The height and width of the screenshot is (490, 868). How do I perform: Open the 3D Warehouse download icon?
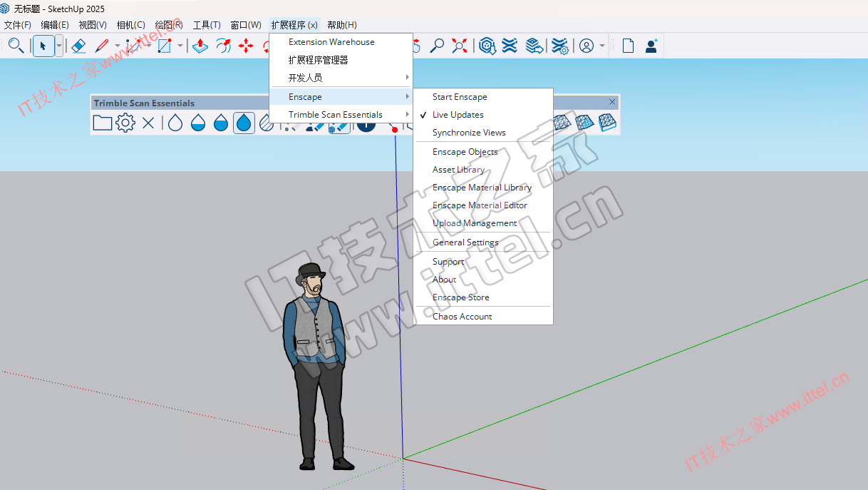[x=487, y=46]
